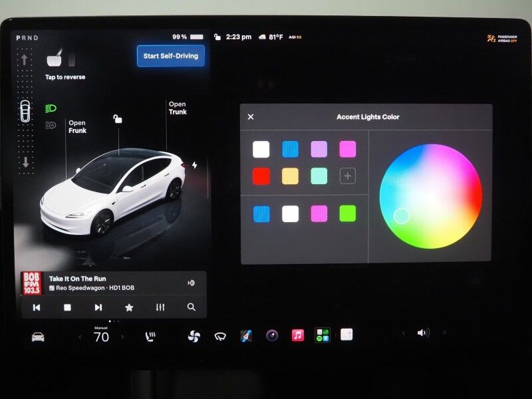The width and height of the screenshot is (532, 399).
Task: Favorite the current station
Action: (129, 307)
